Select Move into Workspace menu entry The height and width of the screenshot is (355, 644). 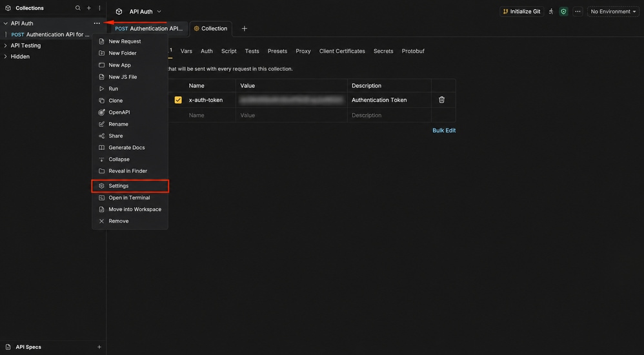point(130,210)
